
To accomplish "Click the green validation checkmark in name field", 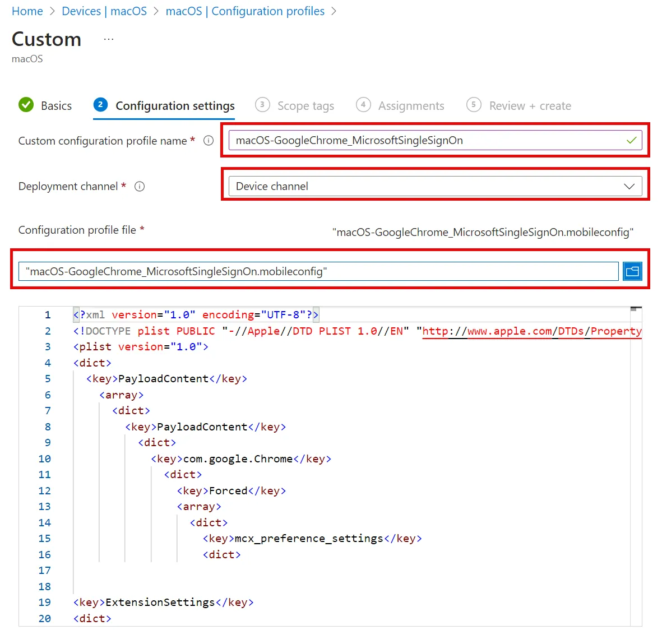I will 631,140.
